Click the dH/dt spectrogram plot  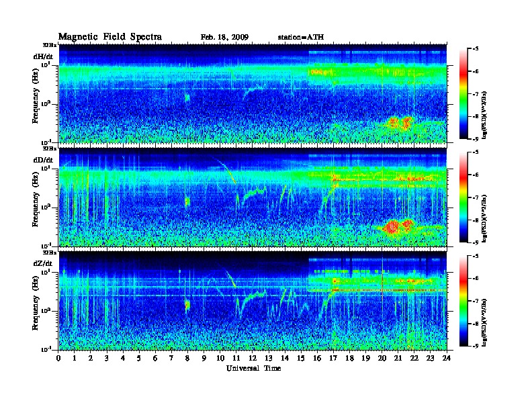tap(253, 93)
